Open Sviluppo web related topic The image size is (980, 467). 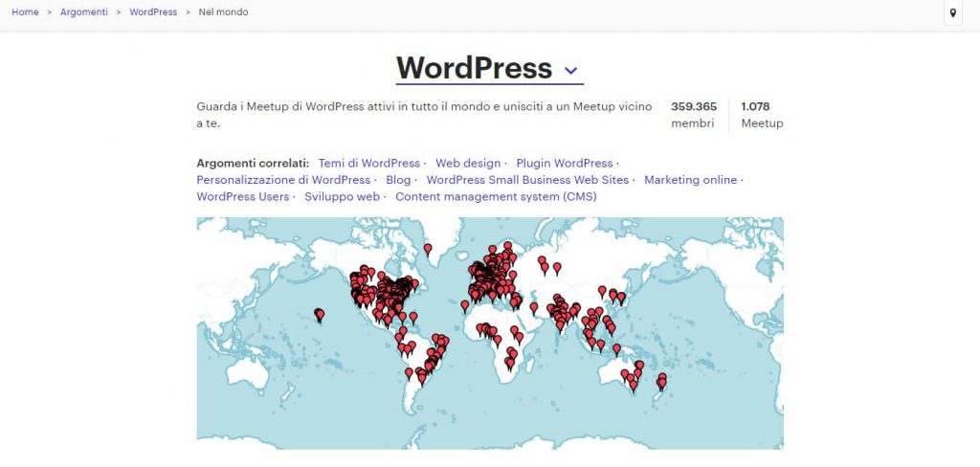point(342,197)
